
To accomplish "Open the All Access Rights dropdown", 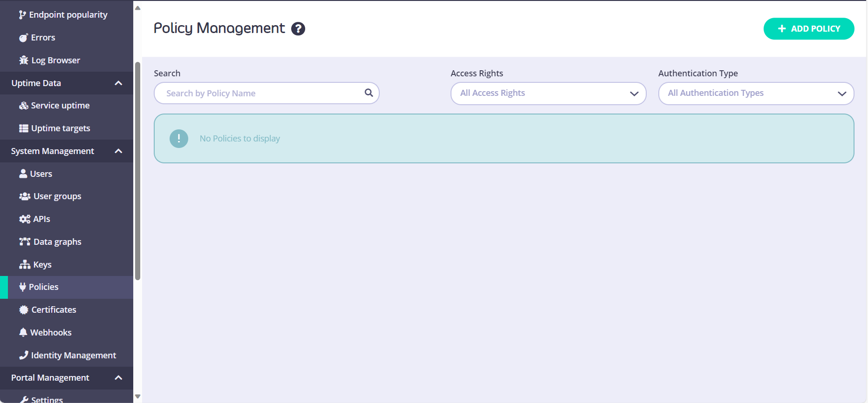I will 548,94.
